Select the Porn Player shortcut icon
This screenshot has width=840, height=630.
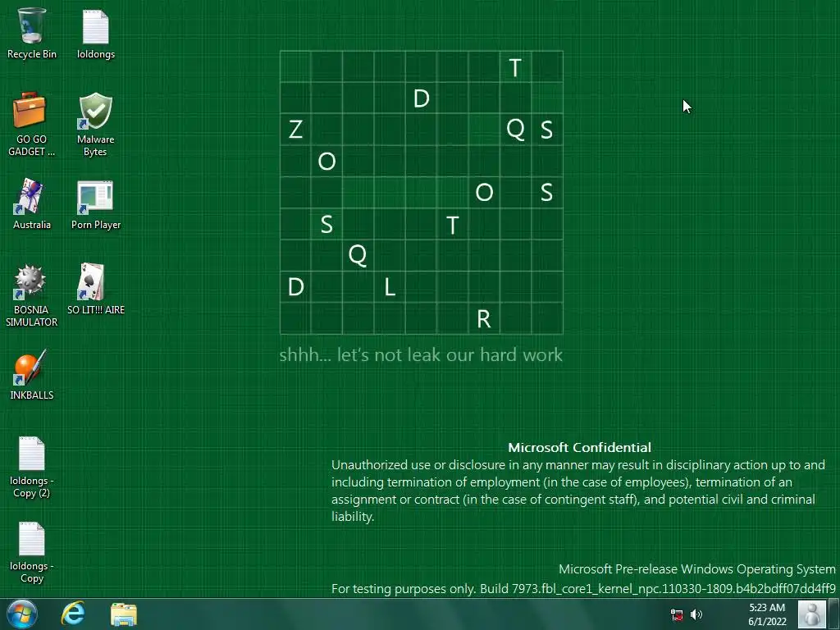(96, 203)
